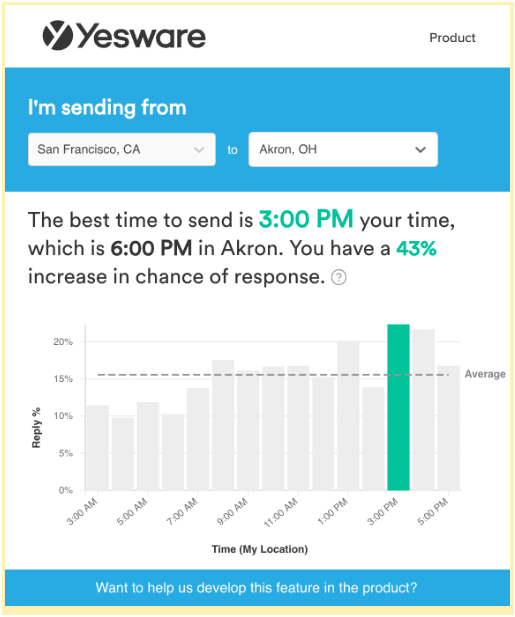Click the 11:00 AM chart bar
Image resolution: width=515 pixels, height=617 pixels.
coord(298,428)
